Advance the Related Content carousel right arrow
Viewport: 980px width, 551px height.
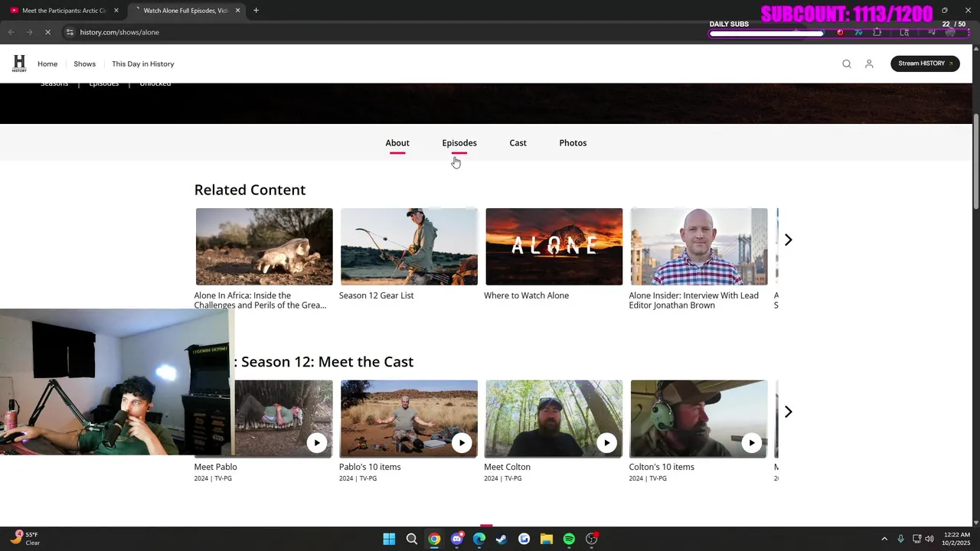pos(788,240)
